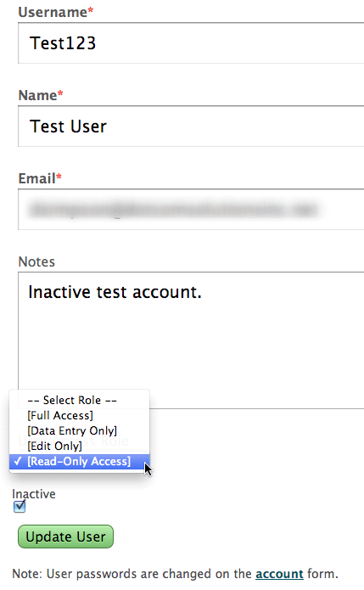The width and height of the screenshot is (364, 590).
Task: Click the Email label
Action: click(36, 178)
